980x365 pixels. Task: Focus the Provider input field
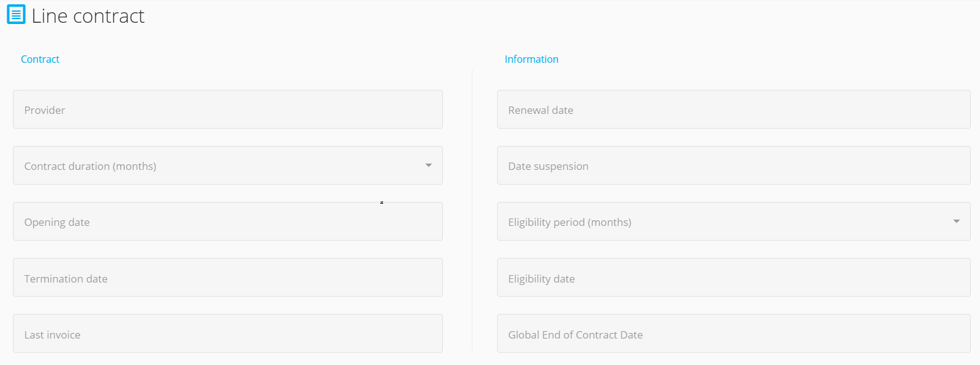pos(228,109)
